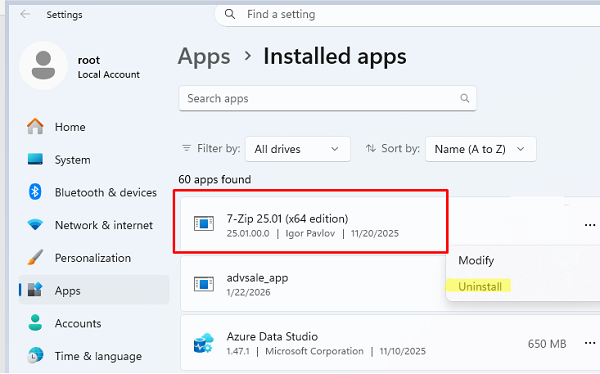Click the Microsoft Corporation publisher text
The height and width of the screenshot is (374, 600).
point(314,351)
